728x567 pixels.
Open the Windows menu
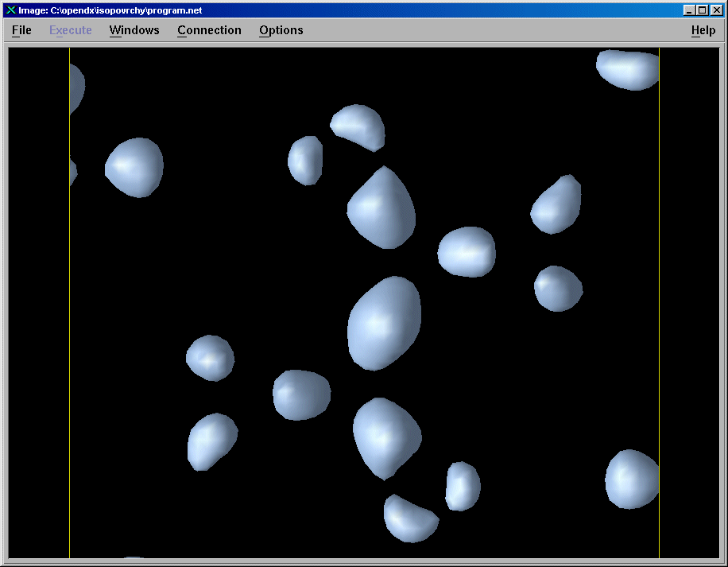click(x=134, y=30)
